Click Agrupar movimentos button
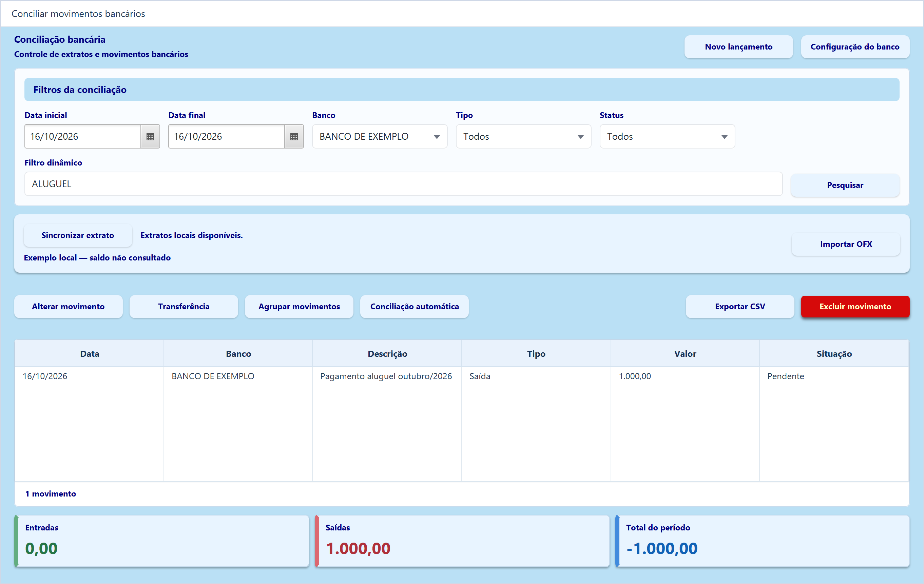This screenshot has width=924, height=584. coord(299,307)
